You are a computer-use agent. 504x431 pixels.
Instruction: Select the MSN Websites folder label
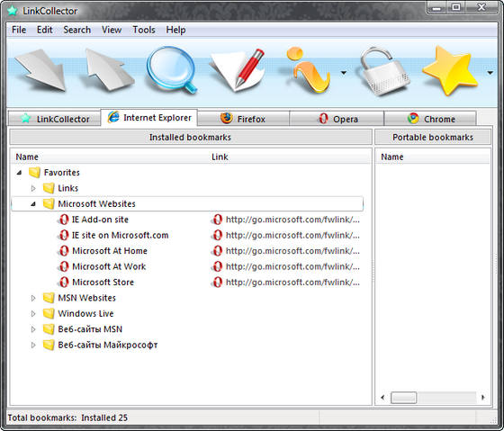(x=86, y=298)
